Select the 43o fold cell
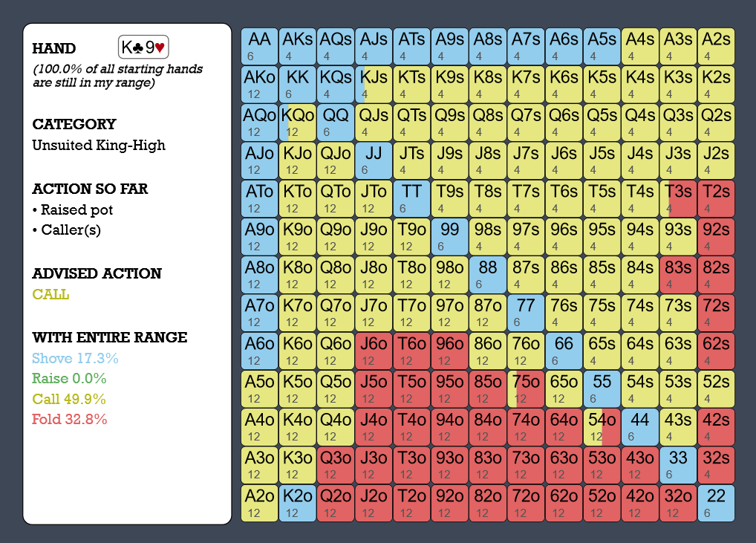The height and width of the screenshot is (543, 756). [640, 465]
